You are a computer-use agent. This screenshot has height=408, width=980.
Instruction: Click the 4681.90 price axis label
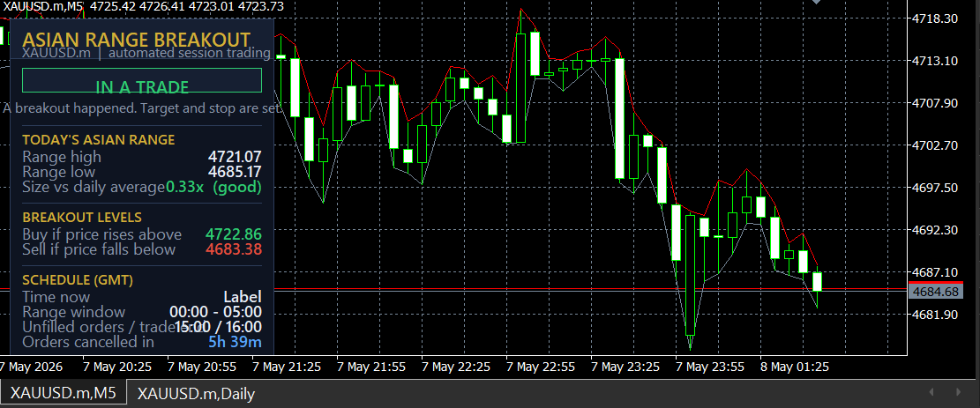pos(935,315)
